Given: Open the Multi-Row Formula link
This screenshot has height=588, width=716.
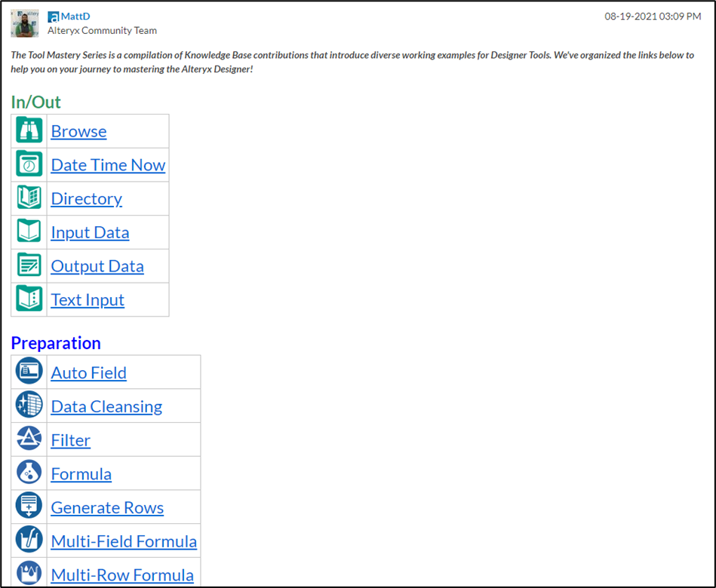Looking at the screenshot, I should 122,575.
